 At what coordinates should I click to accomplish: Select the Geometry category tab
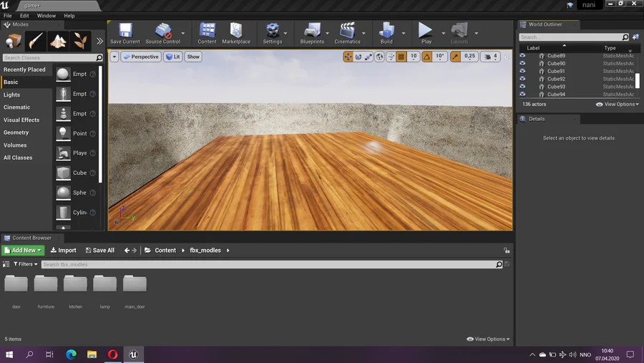(16, 132)
